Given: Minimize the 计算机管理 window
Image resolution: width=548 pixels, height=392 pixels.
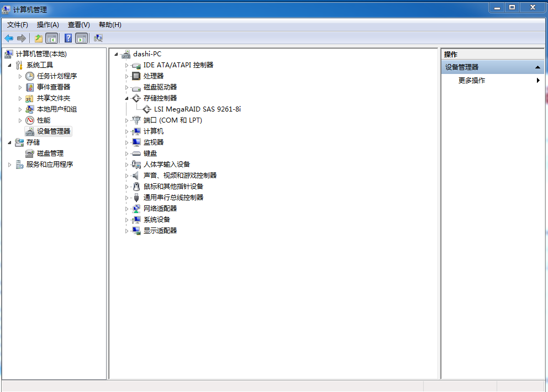Looking at the screenshot, I should [x=497, y=7].
